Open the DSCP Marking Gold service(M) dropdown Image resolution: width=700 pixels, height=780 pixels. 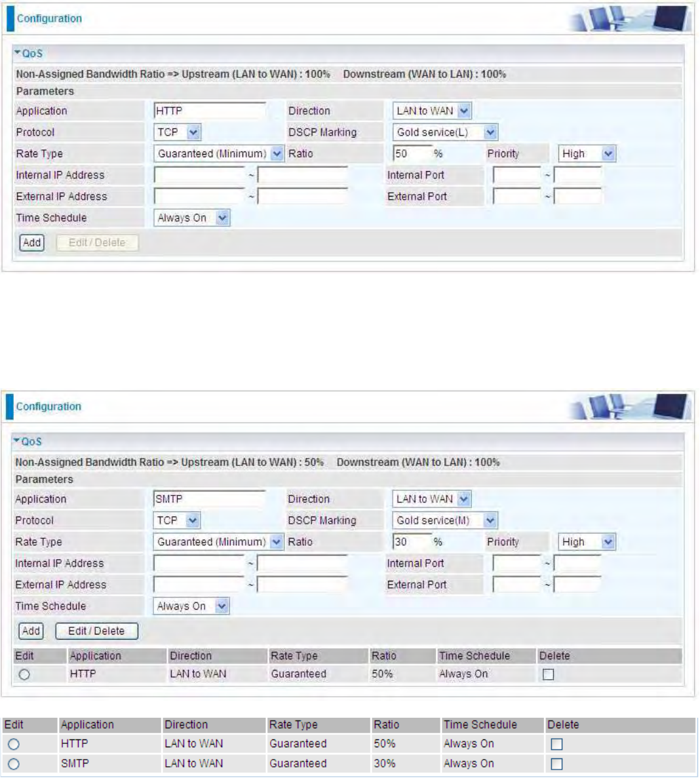(445, 520)
